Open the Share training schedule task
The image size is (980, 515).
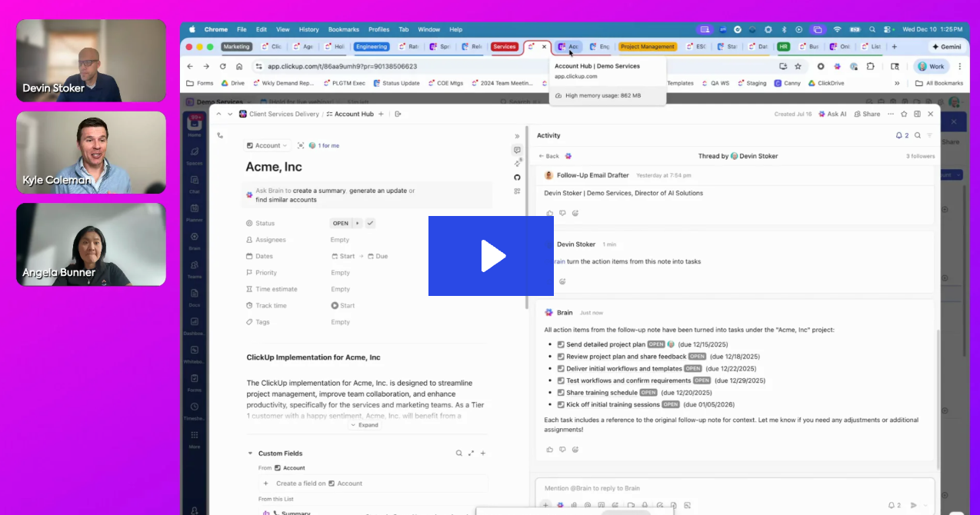602,392
